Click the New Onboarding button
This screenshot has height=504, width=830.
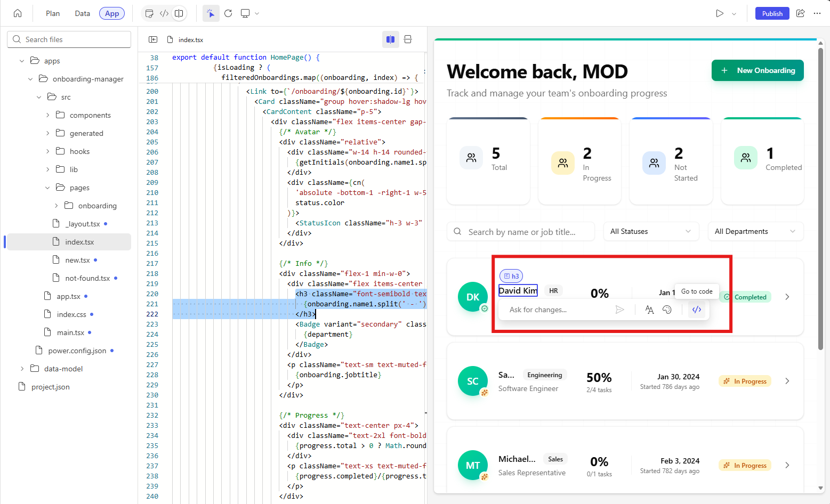758,70
